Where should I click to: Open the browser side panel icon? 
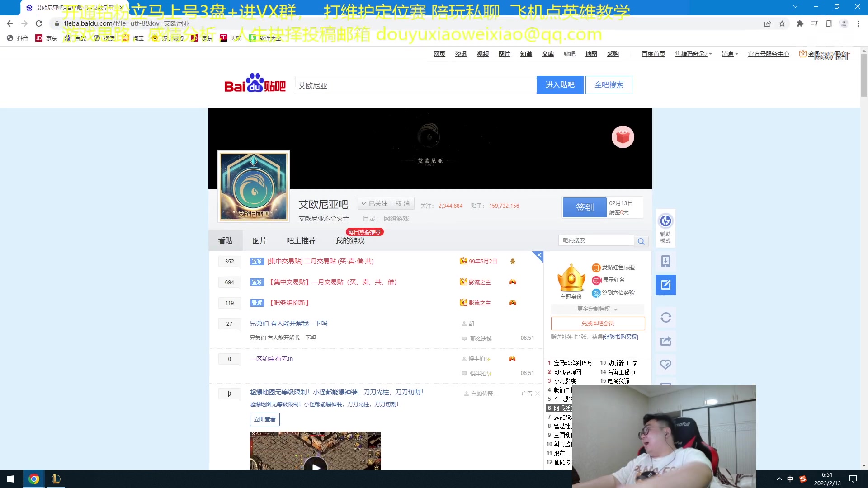829,23
